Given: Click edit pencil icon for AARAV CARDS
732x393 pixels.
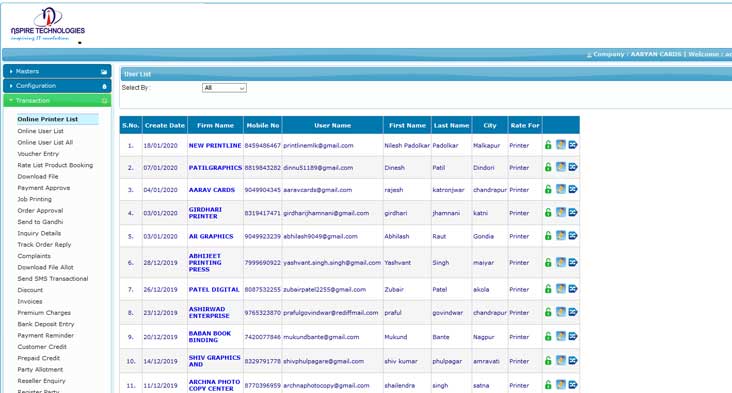Looking at the screenshot, I should pyautogui.click(x=561, y=189).
